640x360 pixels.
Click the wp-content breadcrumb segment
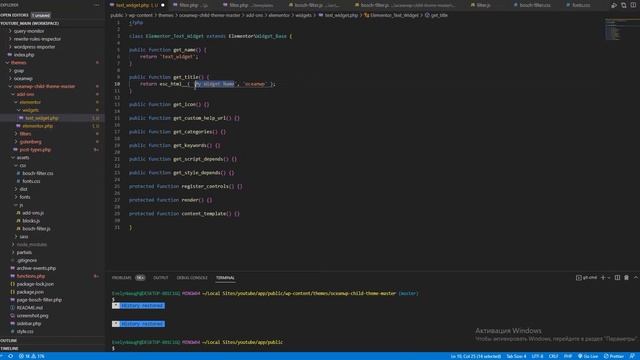[141, 15]
